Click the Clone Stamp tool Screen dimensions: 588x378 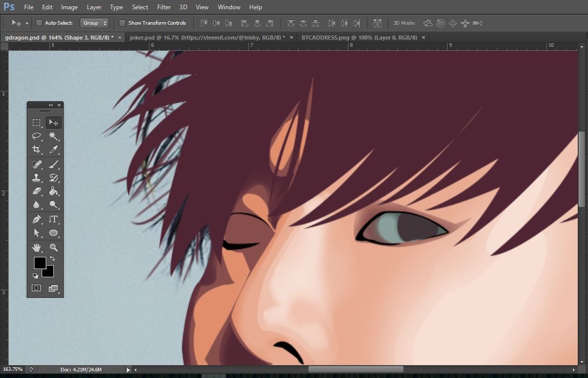36,178
